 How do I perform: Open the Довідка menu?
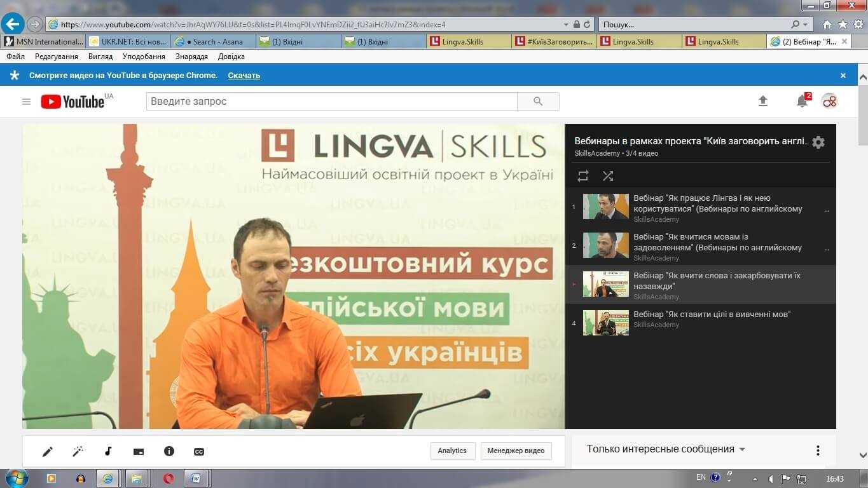231,57
